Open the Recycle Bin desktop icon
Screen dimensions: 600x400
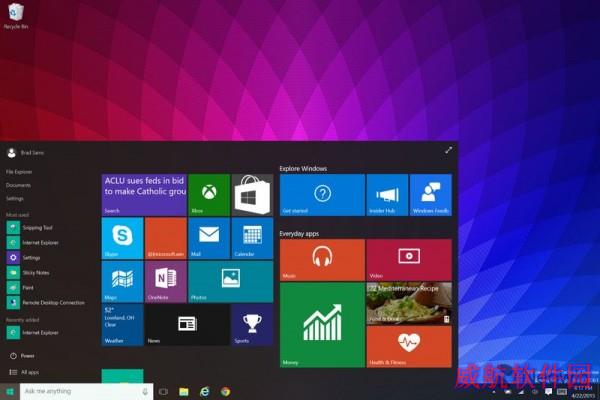15,16
